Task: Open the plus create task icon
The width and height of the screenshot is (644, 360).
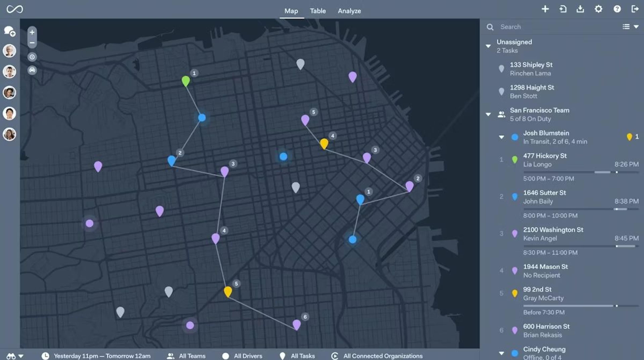Action: pos(545,9)
